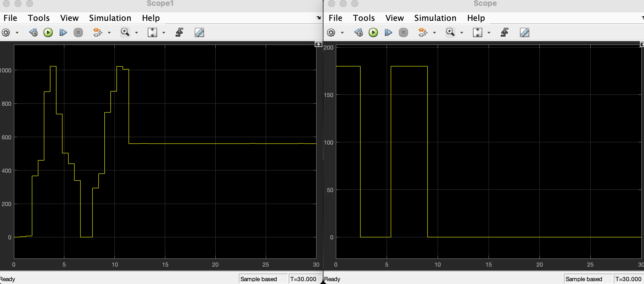Click Step Forward in Scope1 toolbar
This screenshot has height=284, width=644.
(63, 32)
